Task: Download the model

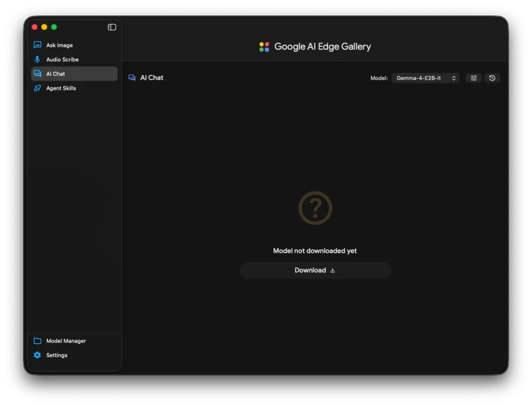Action: click(x=315, y=270)
